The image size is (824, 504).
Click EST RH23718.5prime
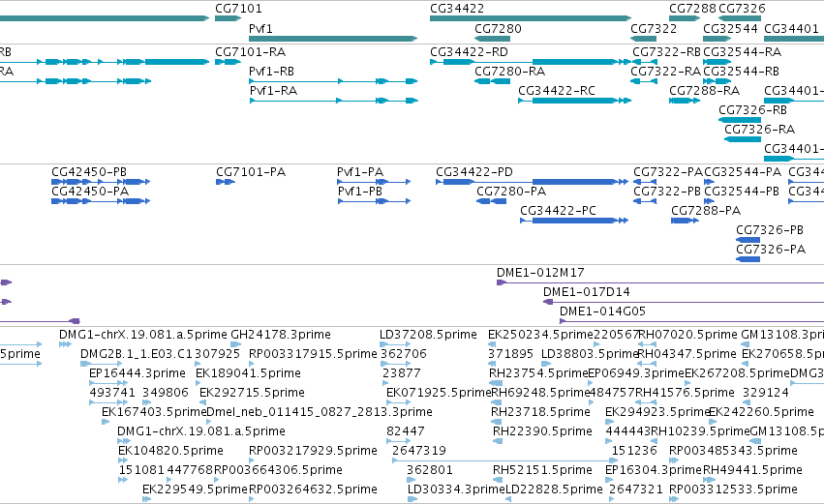click(540, 413)
